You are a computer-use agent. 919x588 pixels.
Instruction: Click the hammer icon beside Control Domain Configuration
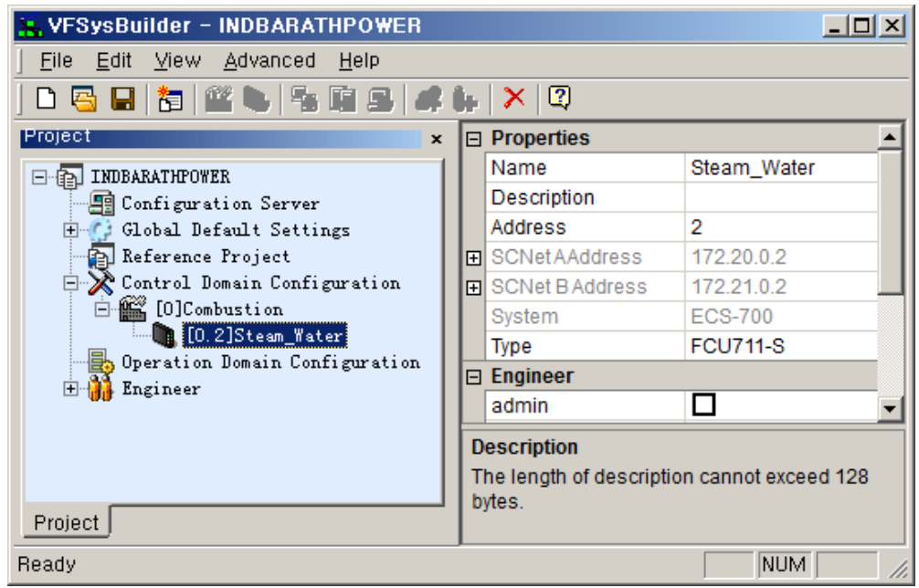click(x=100, y=283)
